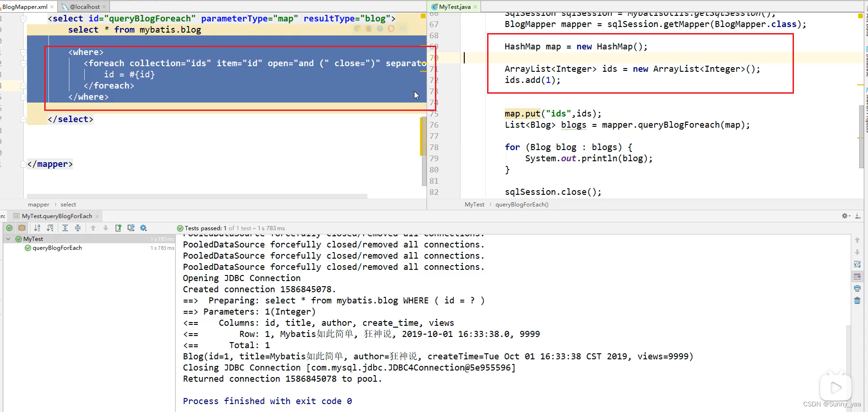The width and height of the screenshot is (868, 412).
Task: Go to next failed test arrow
Action: pyautogui.click(x=106, y=228)
